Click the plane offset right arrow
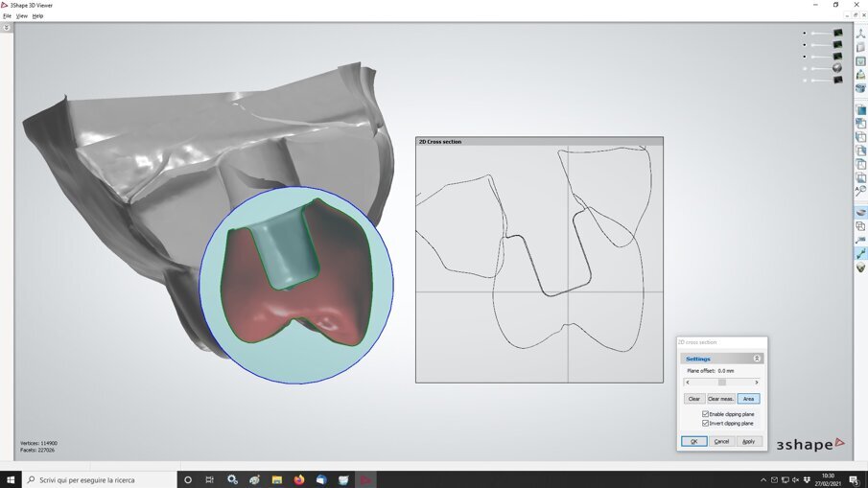 point(757,383)
